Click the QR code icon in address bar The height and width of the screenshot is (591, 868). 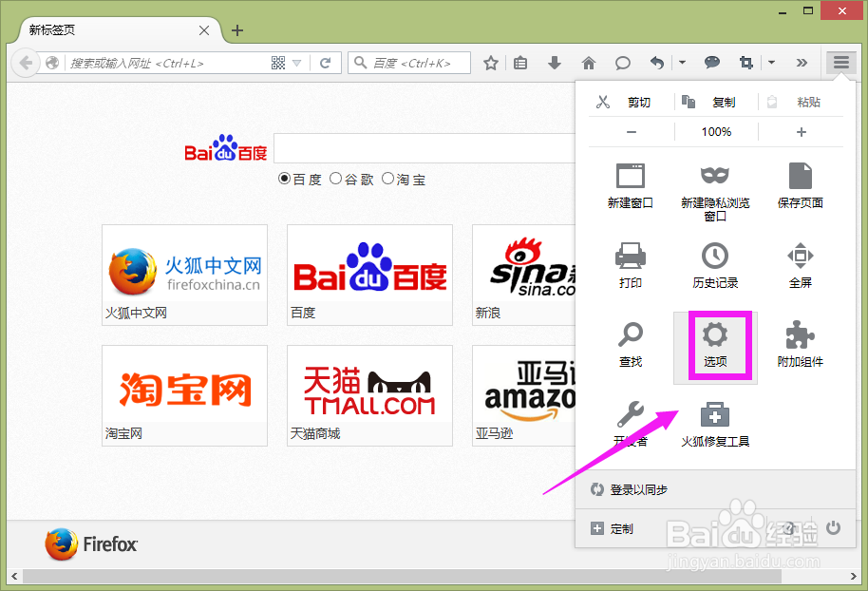pyautogui.click(x=278, y=63)
